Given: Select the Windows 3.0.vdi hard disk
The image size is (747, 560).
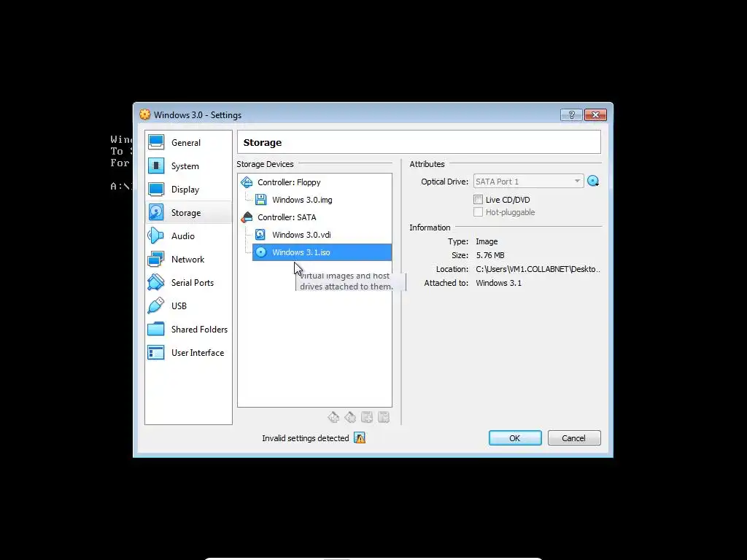Looking at the screenshot, I should coord(301,235).
